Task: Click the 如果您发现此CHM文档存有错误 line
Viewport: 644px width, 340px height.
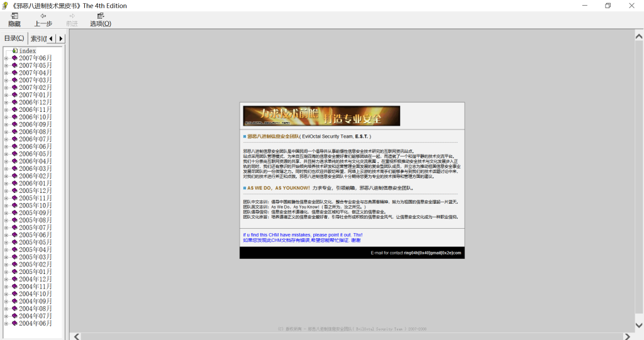Action: pos(301,240)
